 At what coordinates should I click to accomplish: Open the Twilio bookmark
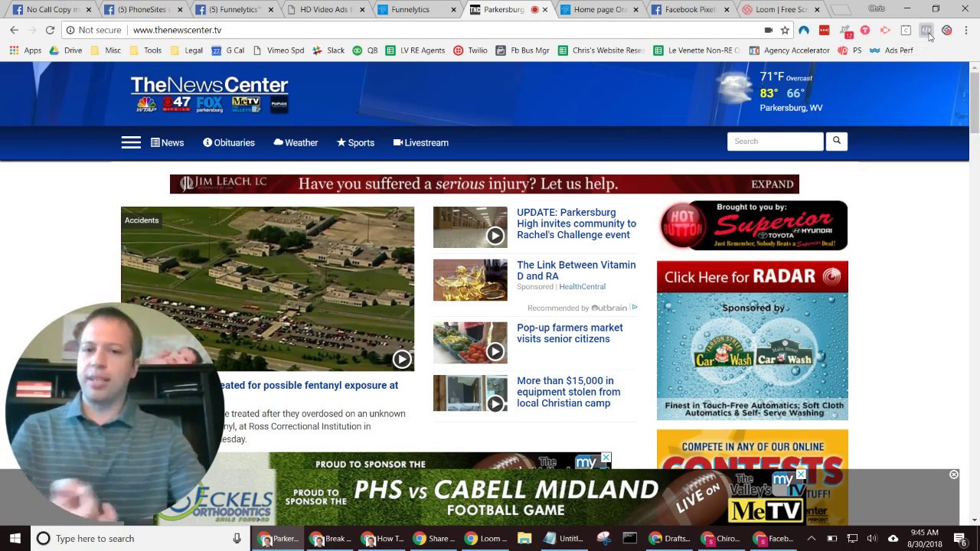(x=470, y=51)
